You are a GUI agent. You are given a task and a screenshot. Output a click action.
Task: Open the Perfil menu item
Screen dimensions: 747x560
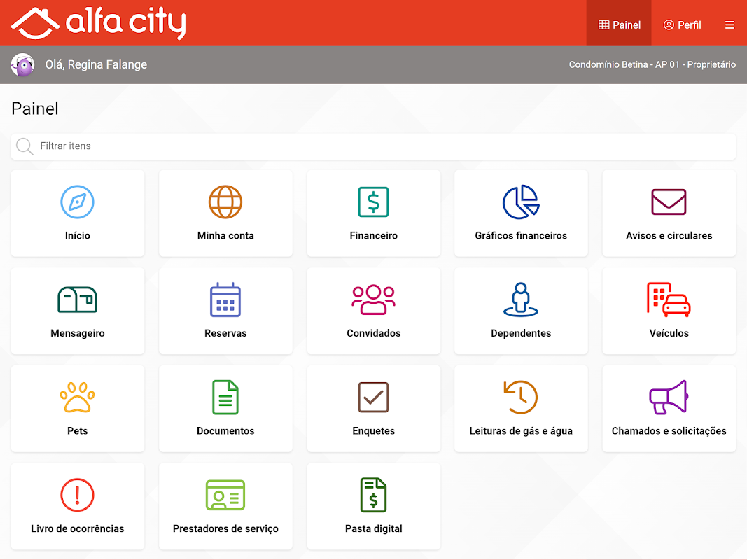(682, 24)
